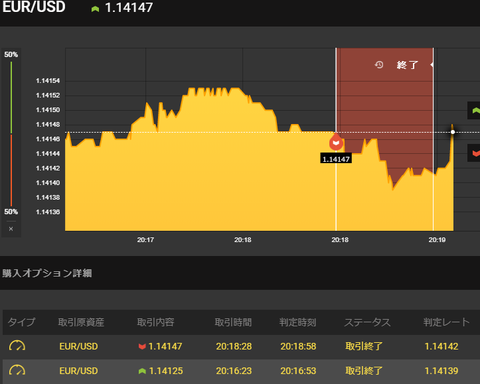Click the 判定レート column header
The width and height of the screenshot is (480, 384).
[x=446, y=322]
